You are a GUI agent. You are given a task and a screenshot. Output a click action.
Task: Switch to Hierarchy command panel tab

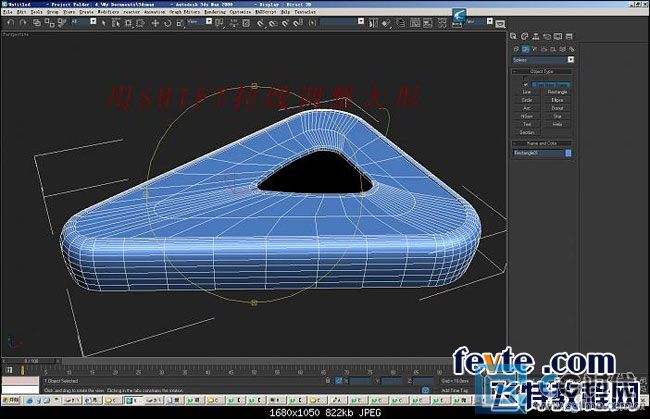pyautogui.click(x=536, y=36)
